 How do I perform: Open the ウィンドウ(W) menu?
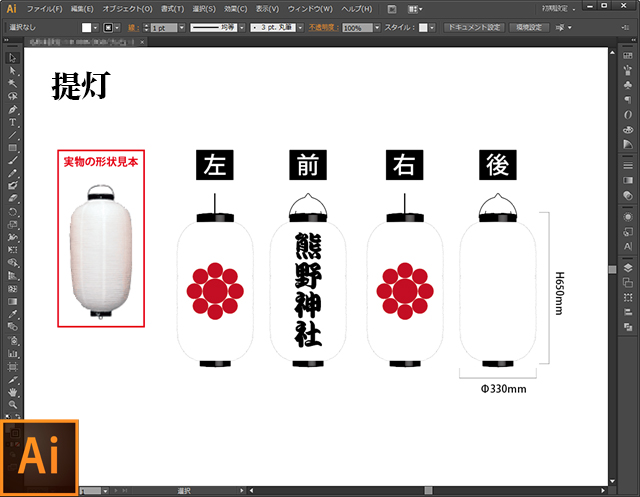coord(310,9)
